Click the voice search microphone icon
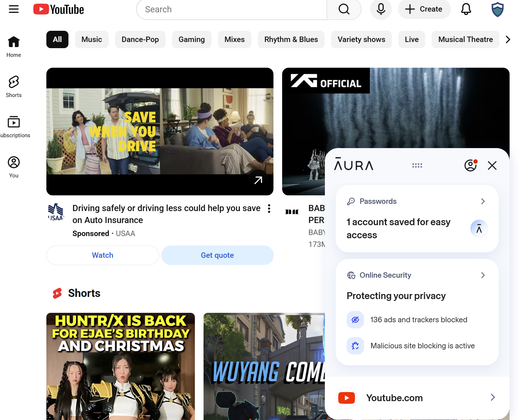The image size is (519, 420). click(x=381, y=9)
